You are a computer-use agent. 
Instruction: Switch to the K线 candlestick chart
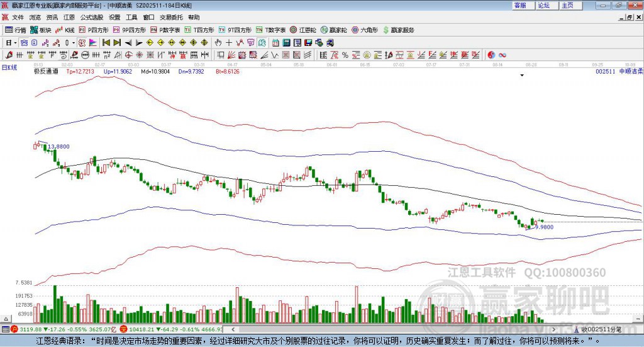65,30
